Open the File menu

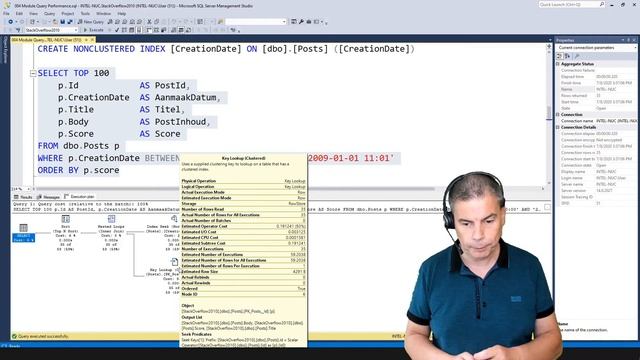pyautogui.click(x=6, y=13)
